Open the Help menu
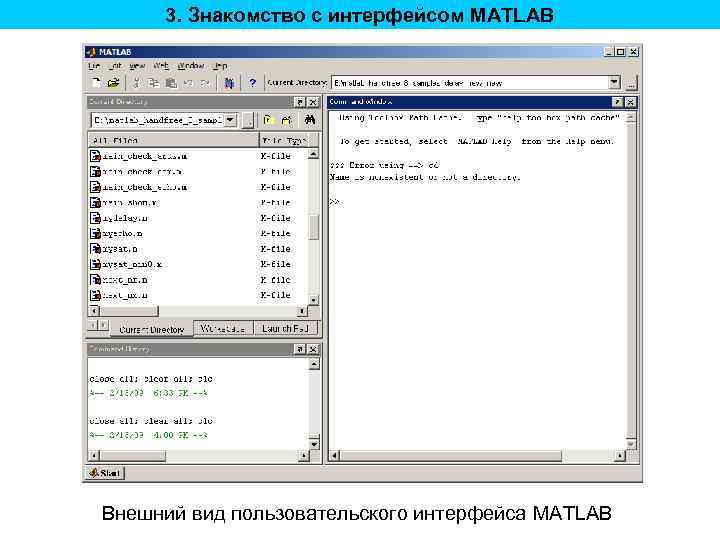The width and height of the screenshot is (720, 540). (x=220, y=66)
